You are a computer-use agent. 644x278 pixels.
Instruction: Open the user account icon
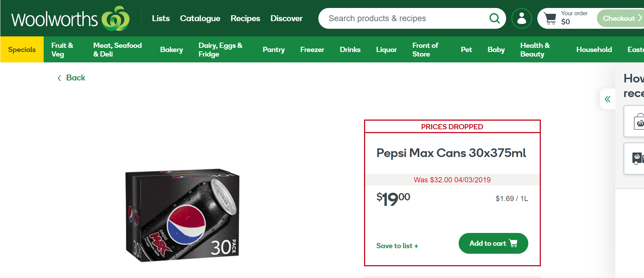tap(521, 18)
